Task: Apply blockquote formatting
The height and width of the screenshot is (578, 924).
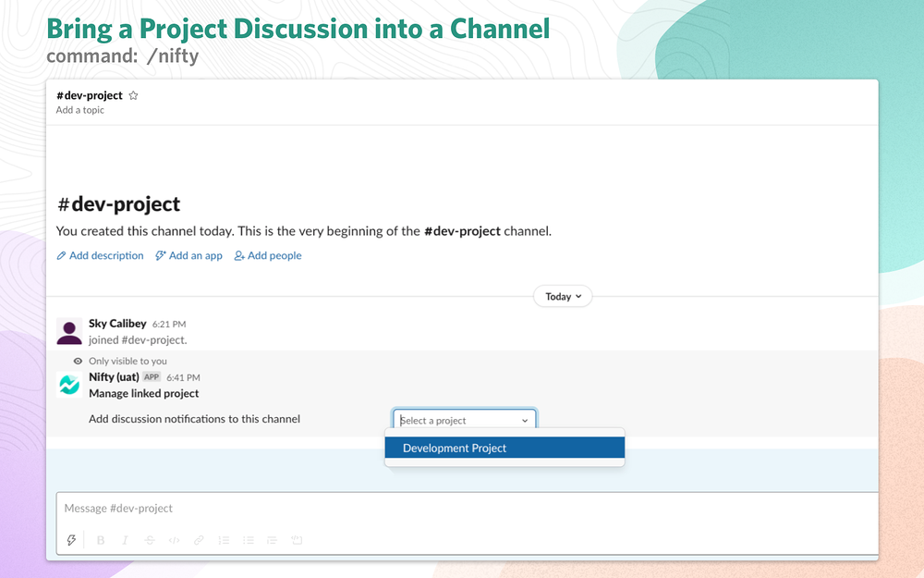Action: coord(273,540)
